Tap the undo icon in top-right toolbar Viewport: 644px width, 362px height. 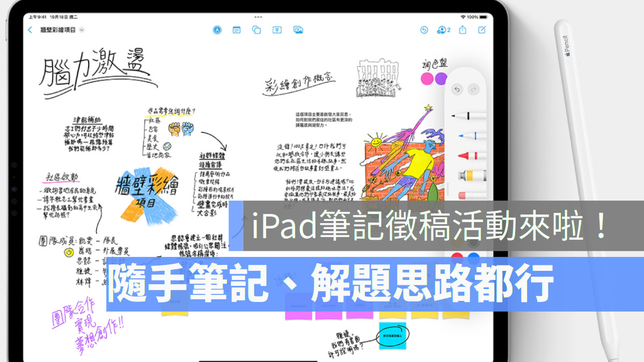(424, 30)
